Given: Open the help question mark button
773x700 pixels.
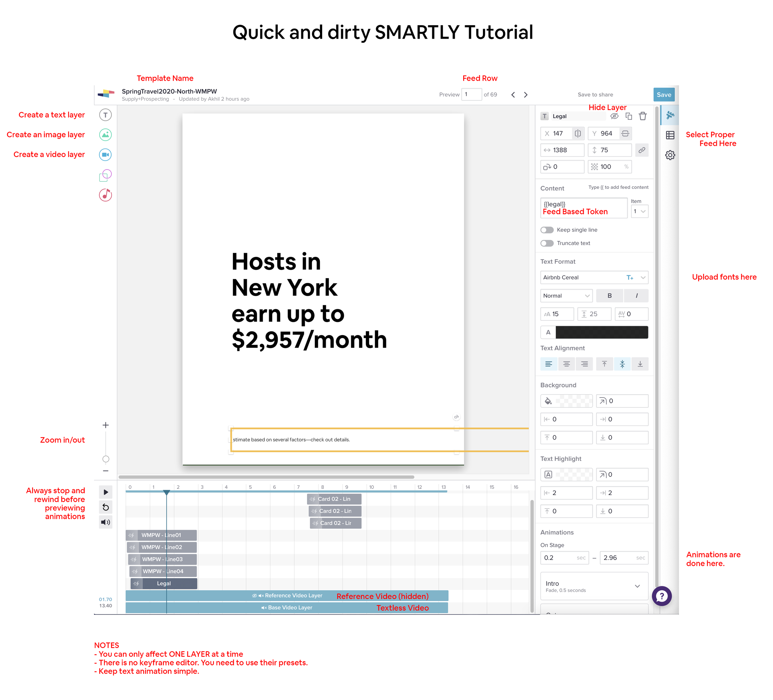Looking at the screenshot, I should coord(662,596).
